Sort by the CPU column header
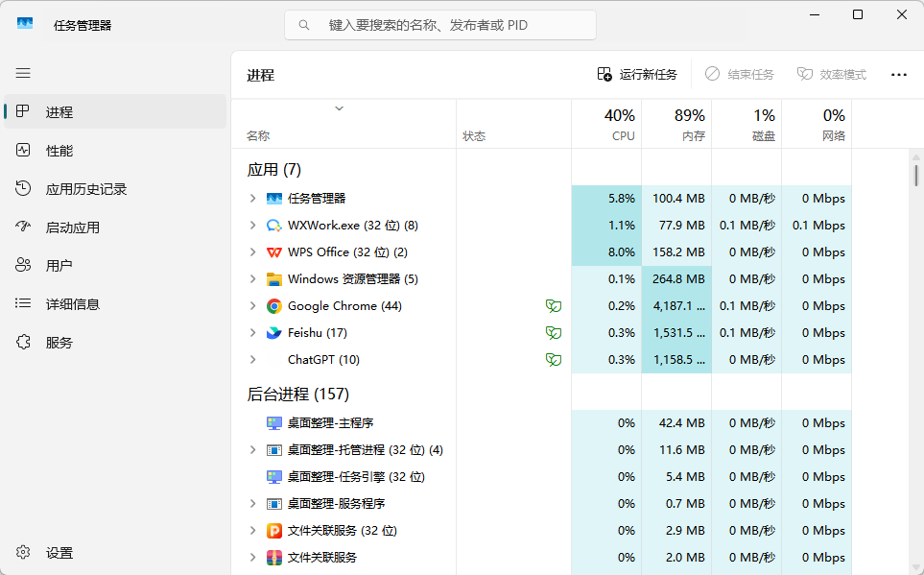The image size is (924, 575). 606,124
